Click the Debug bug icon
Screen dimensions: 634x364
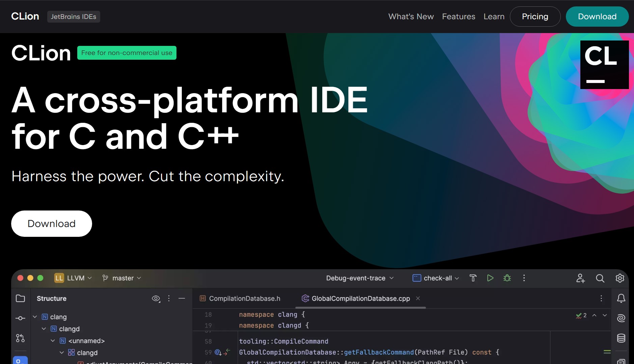point(507,278)
